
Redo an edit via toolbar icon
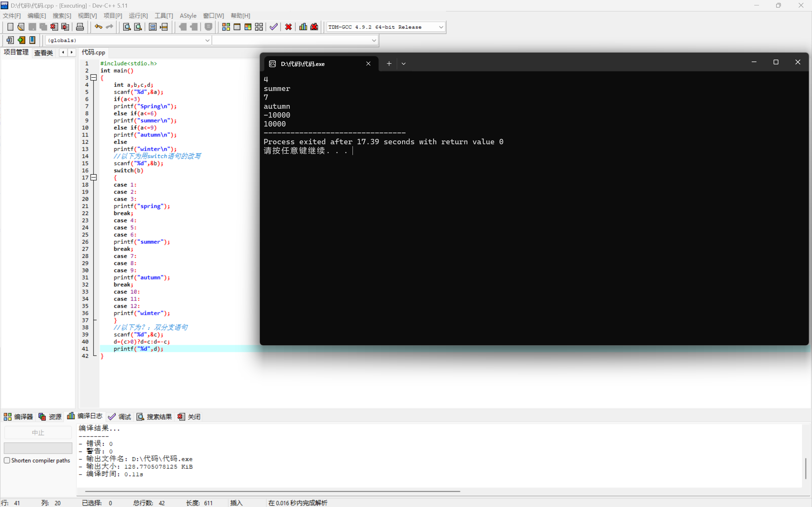[x=109, y=27]
